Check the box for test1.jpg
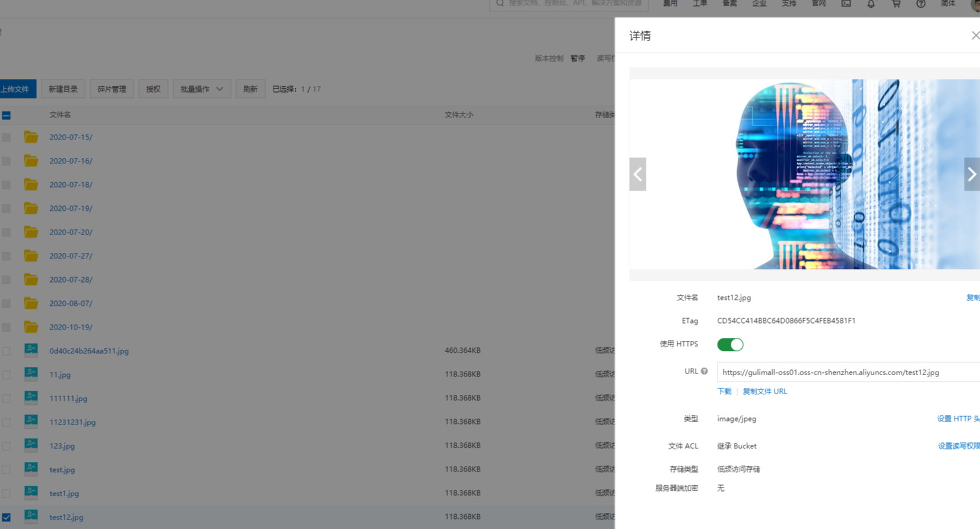The width and height of the screenshot is (980, 529). [6, 493]
